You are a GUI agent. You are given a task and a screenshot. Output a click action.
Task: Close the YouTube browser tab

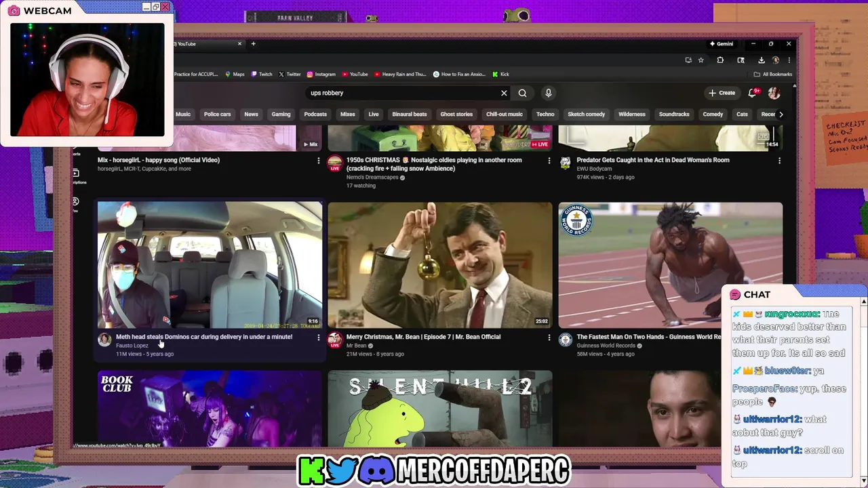pos(239,44)
